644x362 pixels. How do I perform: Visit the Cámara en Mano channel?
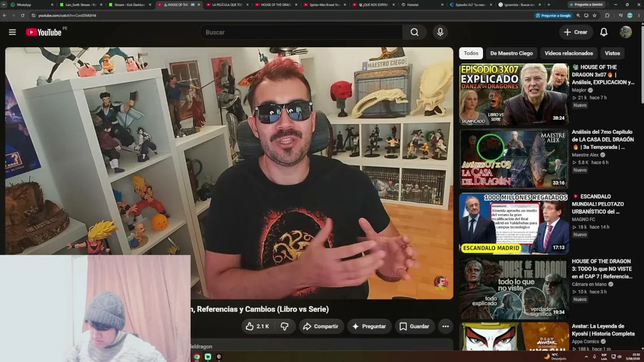(x=589, y=284)
